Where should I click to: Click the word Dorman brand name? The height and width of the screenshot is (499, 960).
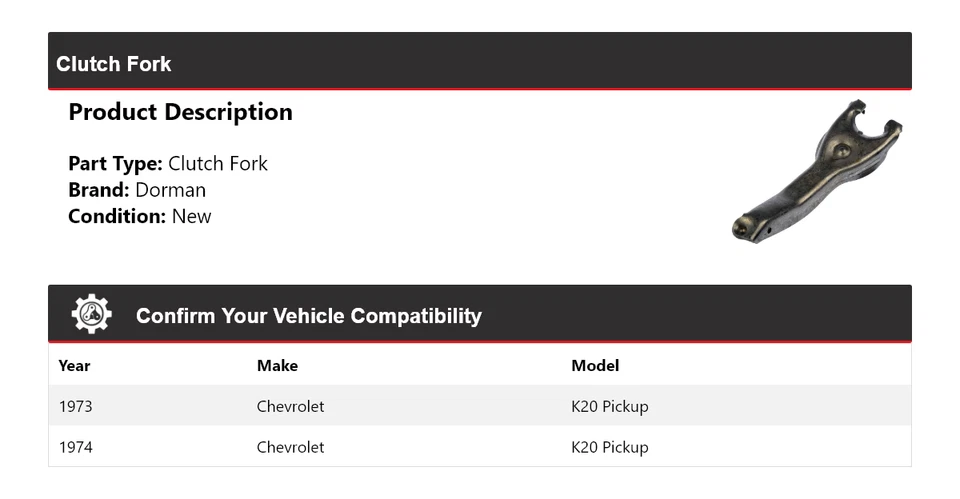(171, 190)
